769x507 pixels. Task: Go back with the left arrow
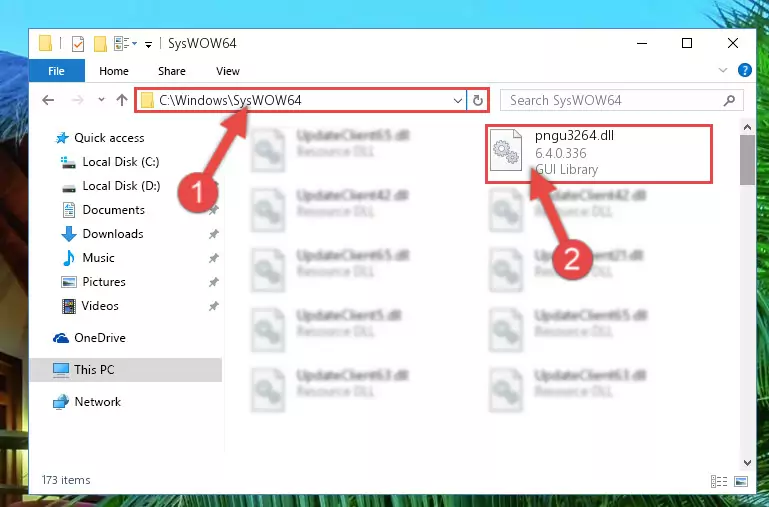click(48, 100)
